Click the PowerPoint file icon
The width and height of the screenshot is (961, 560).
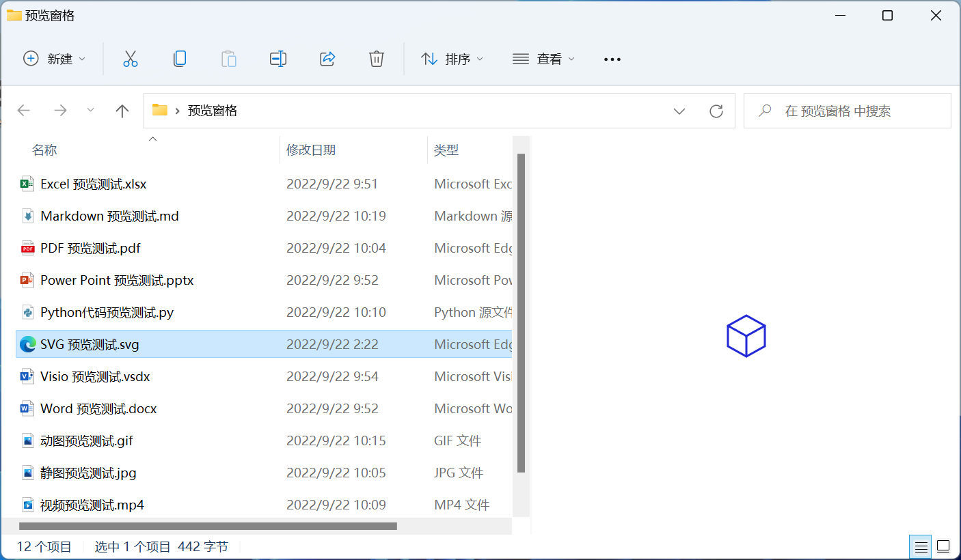(27, 280)
